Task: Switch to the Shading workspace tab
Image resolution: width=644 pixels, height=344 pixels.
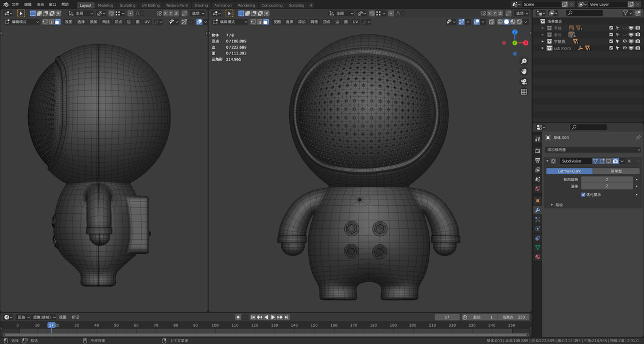Action: (x=201, y=5)
